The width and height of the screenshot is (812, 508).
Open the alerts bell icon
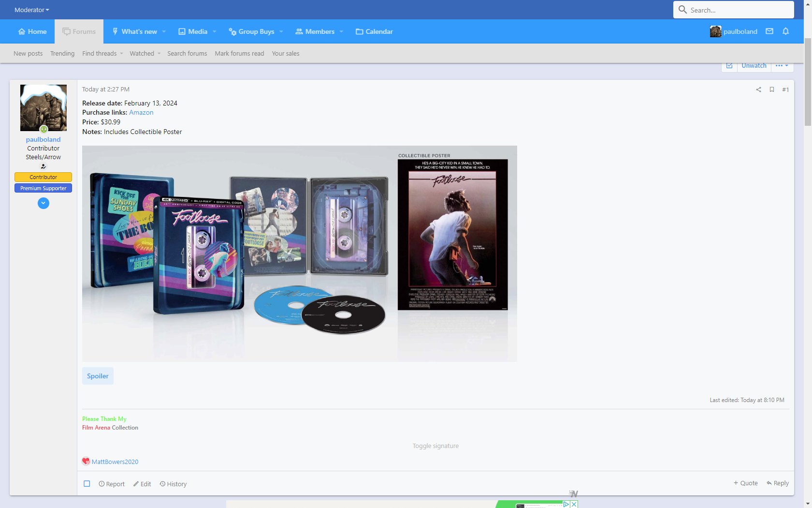[x=786, y=31]
